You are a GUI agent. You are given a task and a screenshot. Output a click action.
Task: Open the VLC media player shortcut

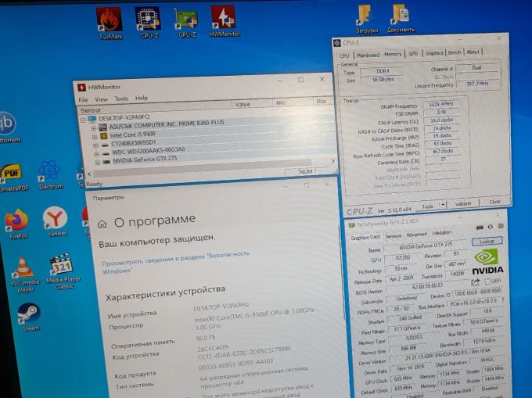23,274
